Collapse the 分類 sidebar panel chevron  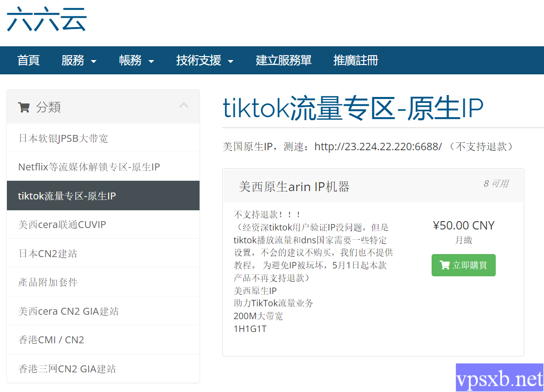coord(184,105)
